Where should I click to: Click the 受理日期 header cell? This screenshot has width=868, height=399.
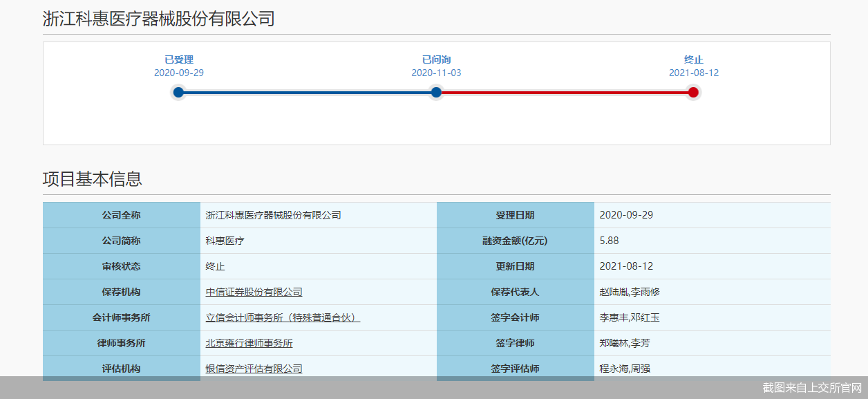pos(516,215)
